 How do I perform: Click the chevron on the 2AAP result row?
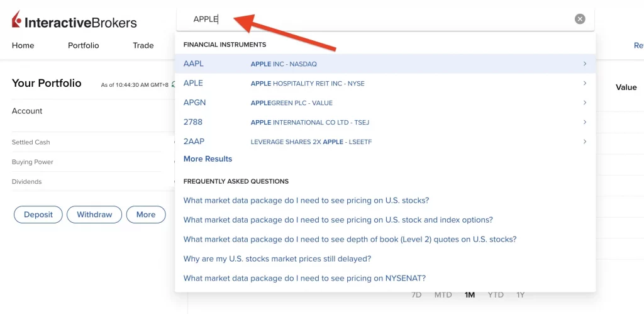584,142
